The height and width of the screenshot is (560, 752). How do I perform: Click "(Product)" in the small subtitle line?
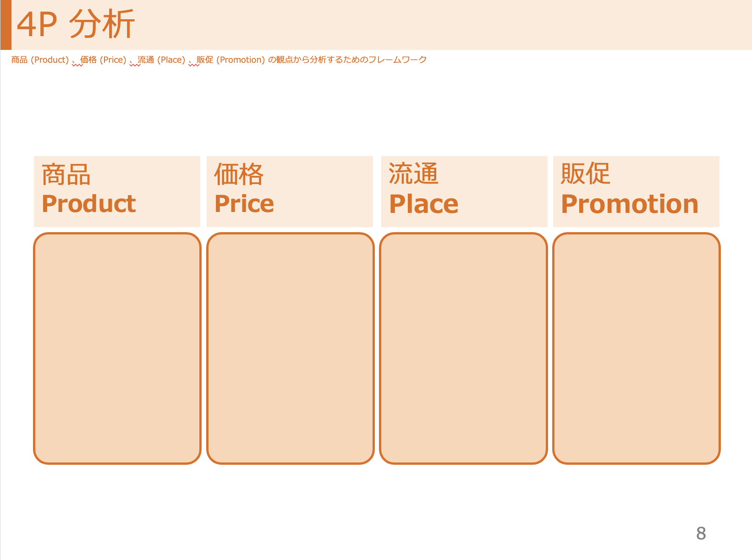pyautogui.click(x=49, y=60)
